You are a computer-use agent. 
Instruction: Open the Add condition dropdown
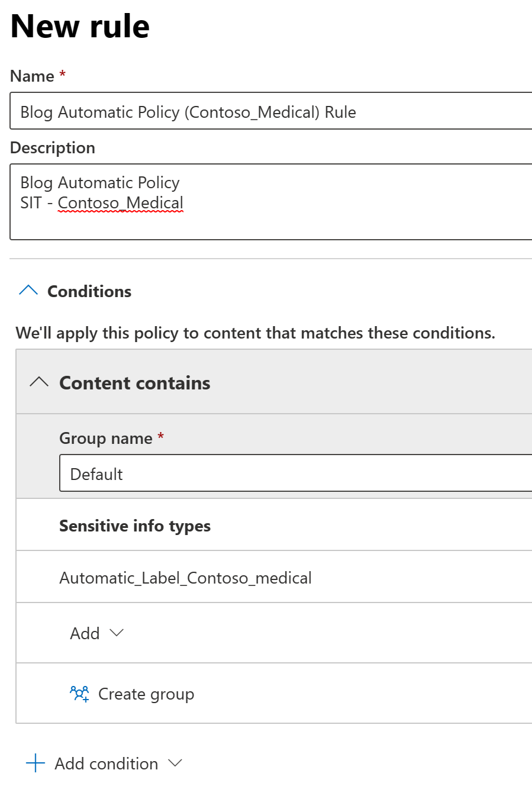point(104,763)
